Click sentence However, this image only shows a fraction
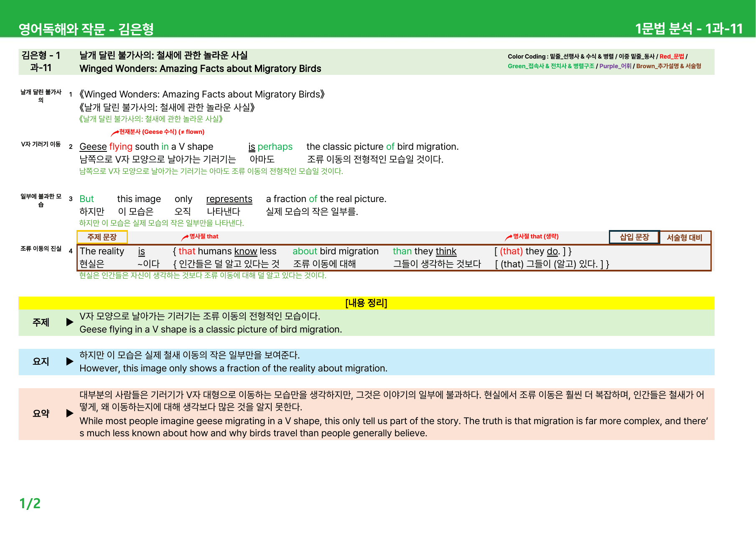The image size is (756, 535). pyautogui.click(x=234, y=369)
